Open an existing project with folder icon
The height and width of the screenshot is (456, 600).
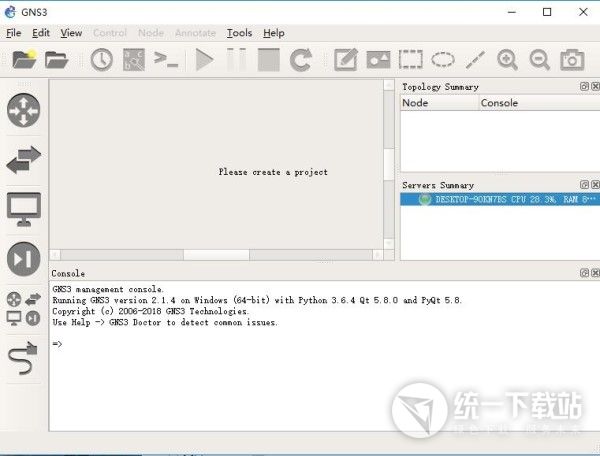tap(56, 60)
